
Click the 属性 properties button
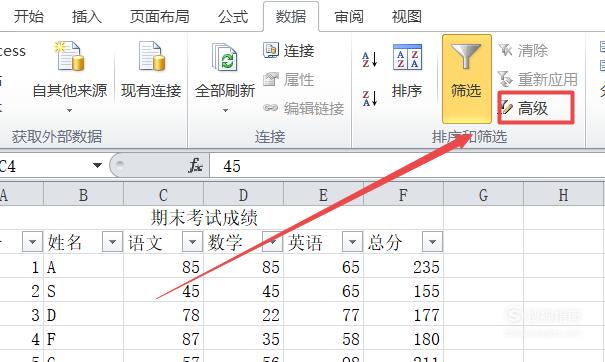pos(289,80)
